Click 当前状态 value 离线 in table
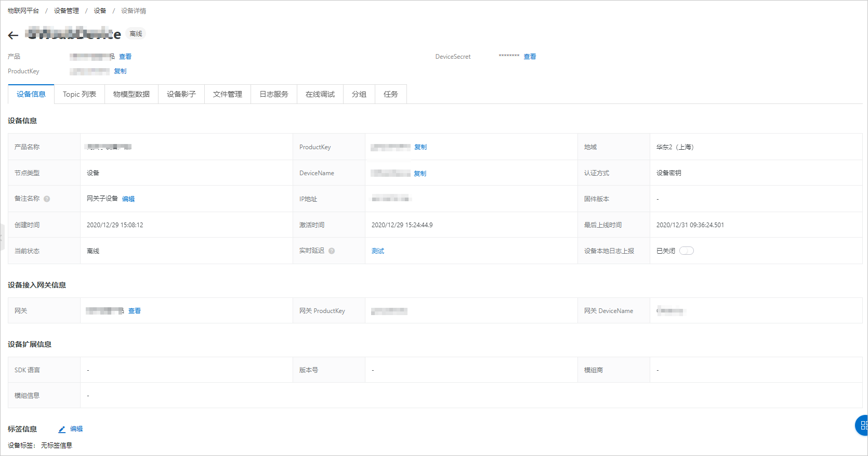Screen dimensions: 868x456 [x=93, y=251]
